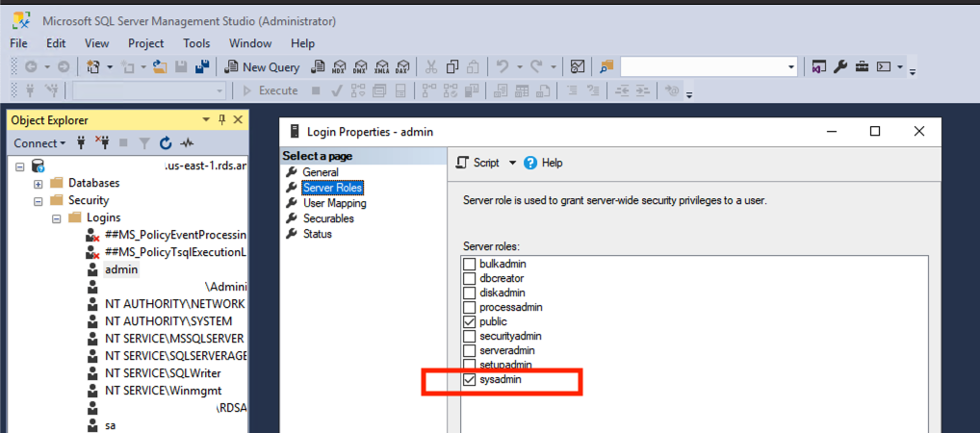Open the Edit menu
This screenshot has height=433, width=980.
click(56, 43)
